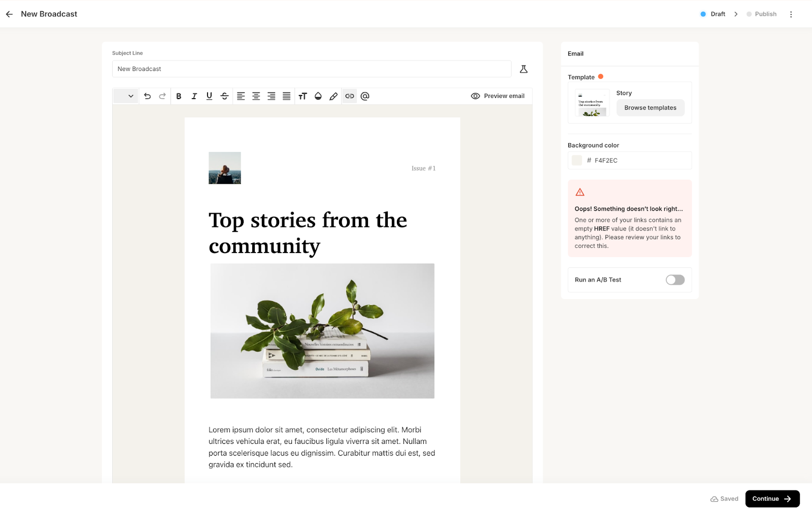This screenshot has width=812, height=513.
Task: Toggle bold formatting
Action: tap(179, 96)
